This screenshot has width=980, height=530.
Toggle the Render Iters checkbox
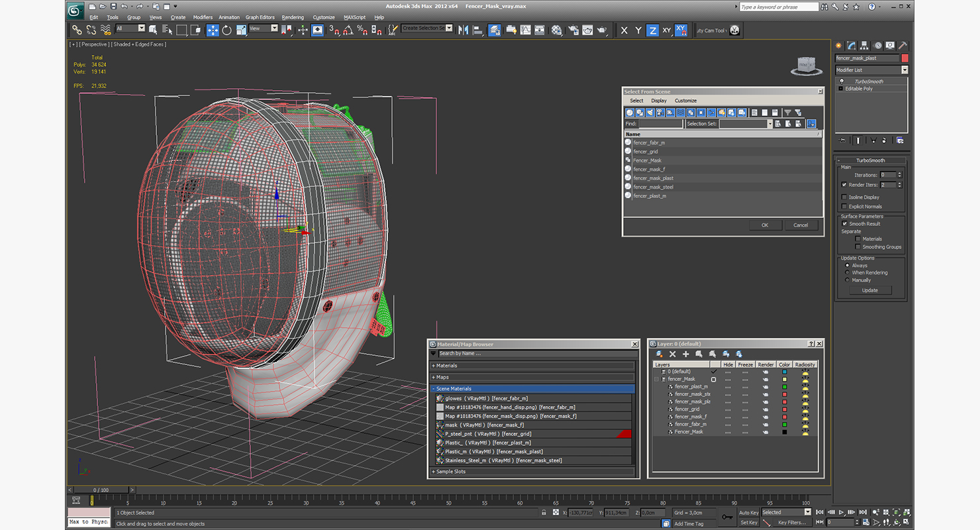pyautogui.click(x=844, y=185)
